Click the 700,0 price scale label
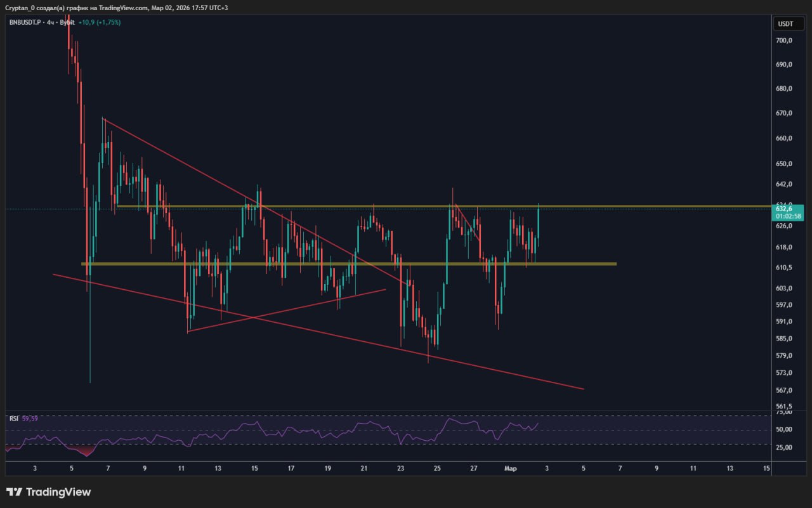 pos(784,41)
